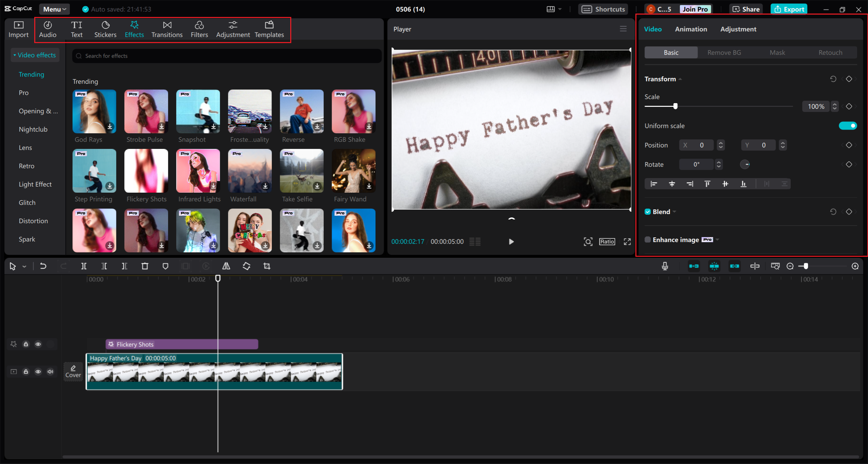Select the Flickery Shots effect clip in the timeline
This screenshot has width=868, height=464.
181,344
